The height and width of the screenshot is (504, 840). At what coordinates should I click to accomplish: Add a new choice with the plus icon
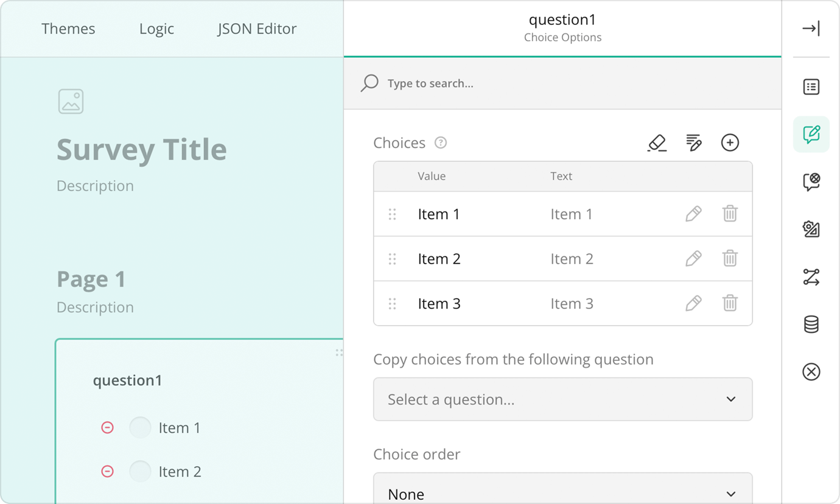click(730, 142)
